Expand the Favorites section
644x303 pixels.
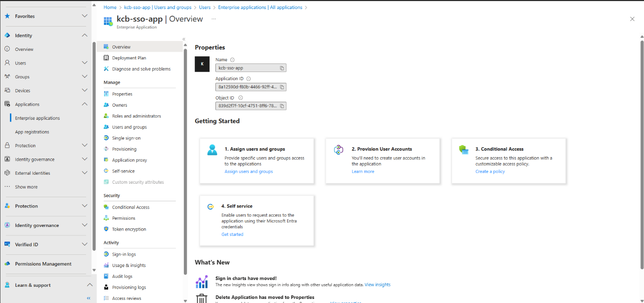[x=85, y=16]
